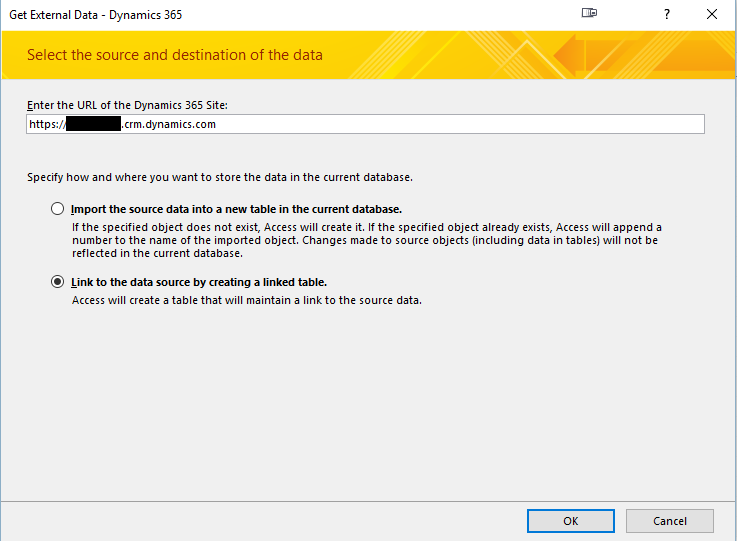Open help with the question mark button
The height and width of the screenshot is (541, 737).
tap(666, 14)
